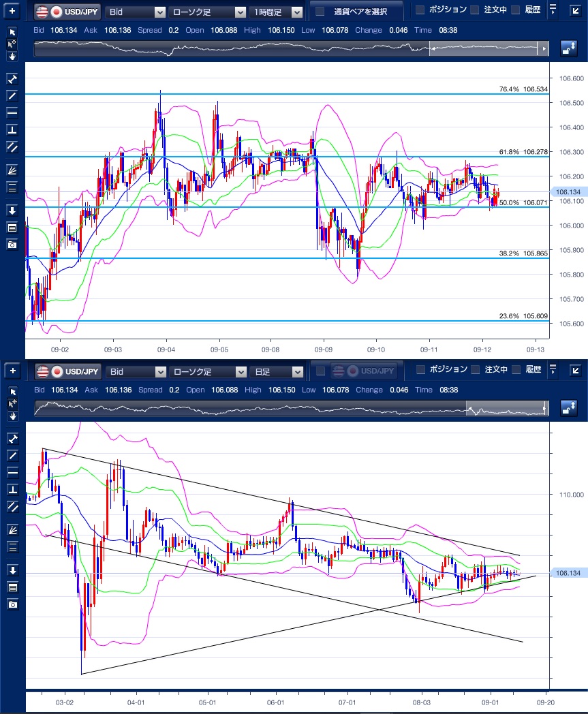Enable the ポジション checkbox in top chart
The height and width of the screenshot is (714, 588).
pyautogui.click(x=420, y=10)
